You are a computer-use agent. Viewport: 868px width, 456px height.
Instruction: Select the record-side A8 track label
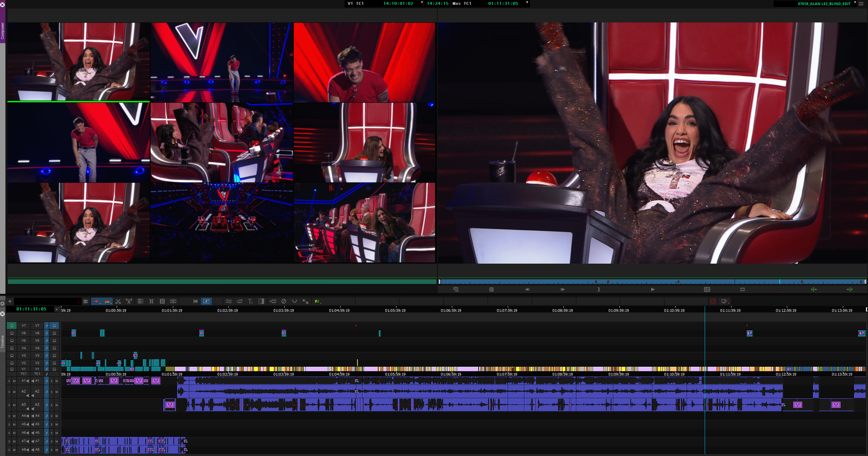coord(37,450)
